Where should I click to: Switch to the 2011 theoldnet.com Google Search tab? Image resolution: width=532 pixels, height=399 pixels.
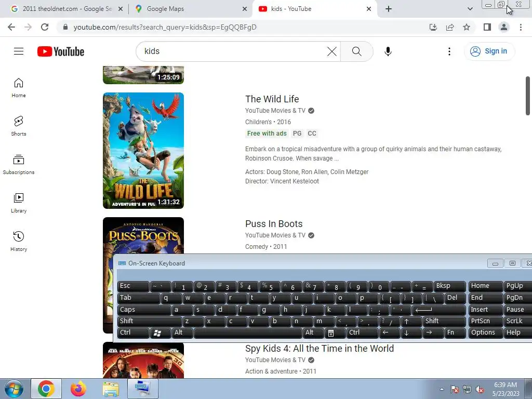[67, 9]
